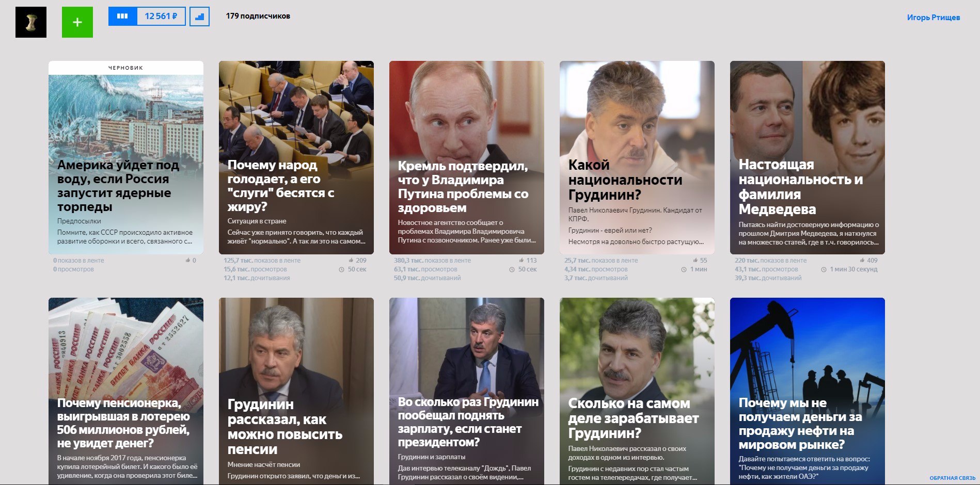Open "Какой национальности Грудинин?" article card
Image resolution: width=980 pixels, height=485 pixels.
tap(637, 157)
